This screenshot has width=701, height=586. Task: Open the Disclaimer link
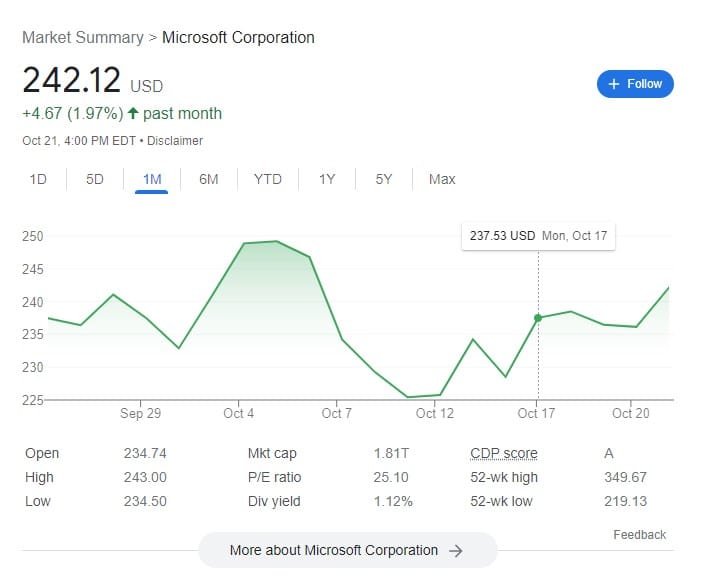tap(176, 141)
